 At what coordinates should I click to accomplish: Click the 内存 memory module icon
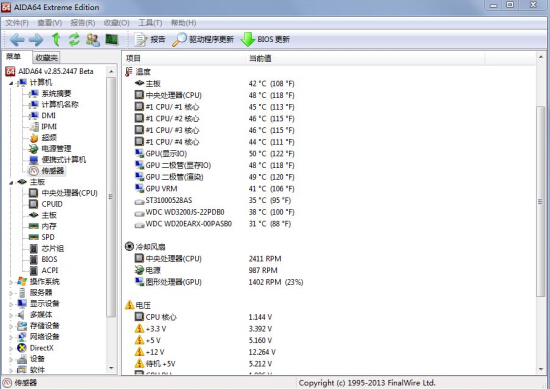click(x=33, y=226)
